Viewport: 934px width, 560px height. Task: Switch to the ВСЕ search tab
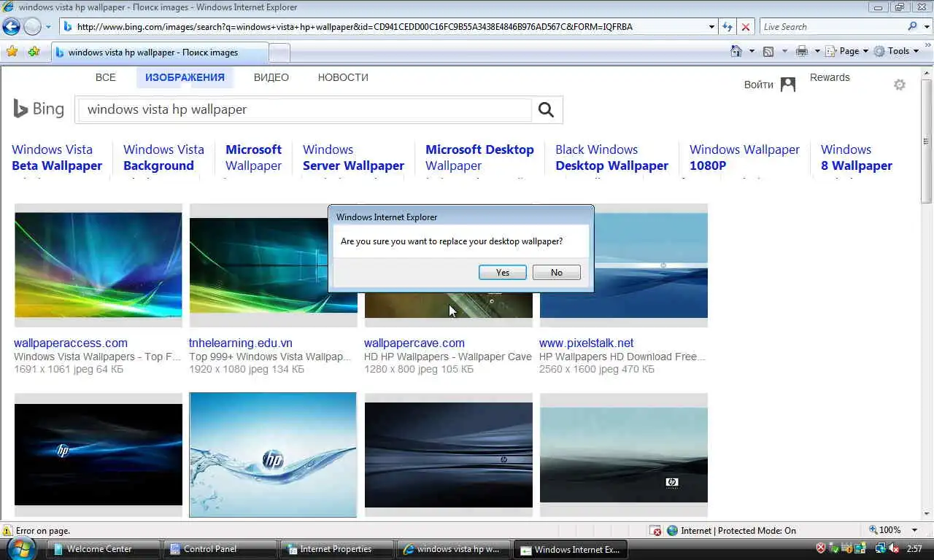point(106,77)
